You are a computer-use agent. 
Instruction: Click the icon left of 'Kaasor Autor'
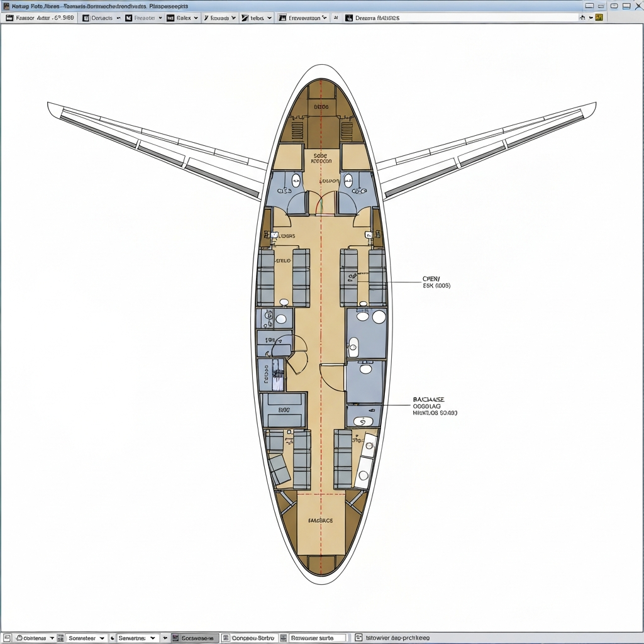point(9,18)
